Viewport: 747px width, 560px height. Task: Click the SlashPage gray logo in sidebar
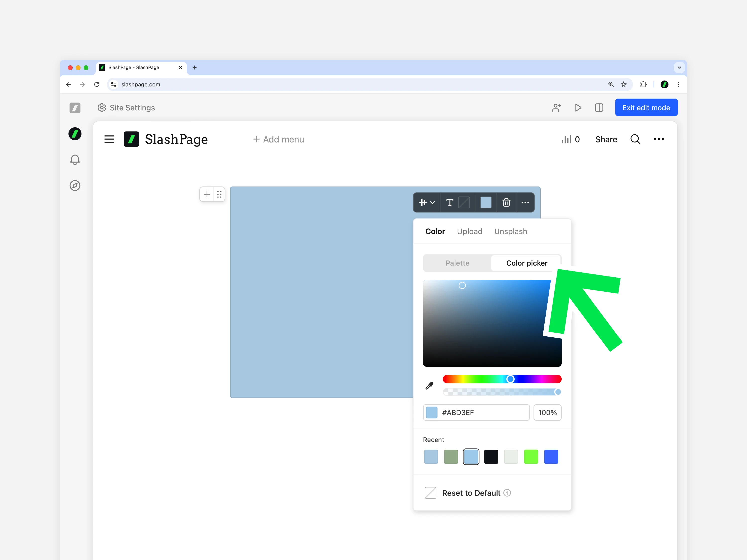(x=75, y=108)
